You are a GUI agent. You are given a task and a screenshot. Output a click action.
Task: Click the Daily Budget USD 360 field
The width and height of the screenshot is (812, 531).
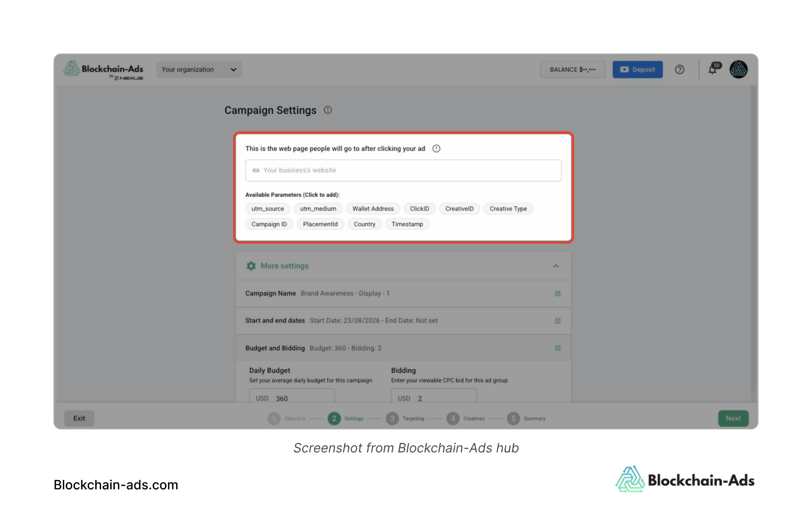click(x=292, y=396)
